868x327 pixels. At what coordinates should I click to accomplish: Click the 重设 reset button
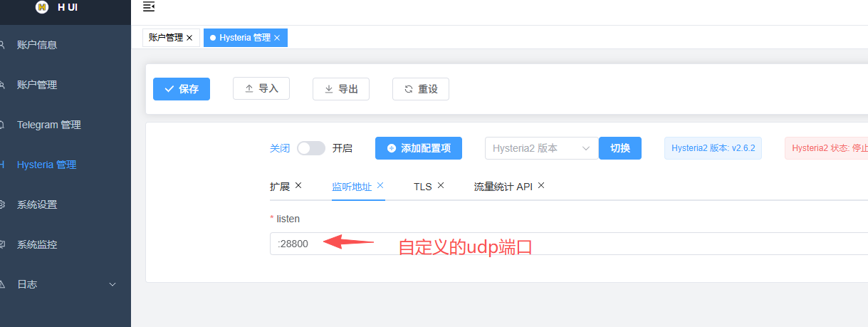[421, 89]
